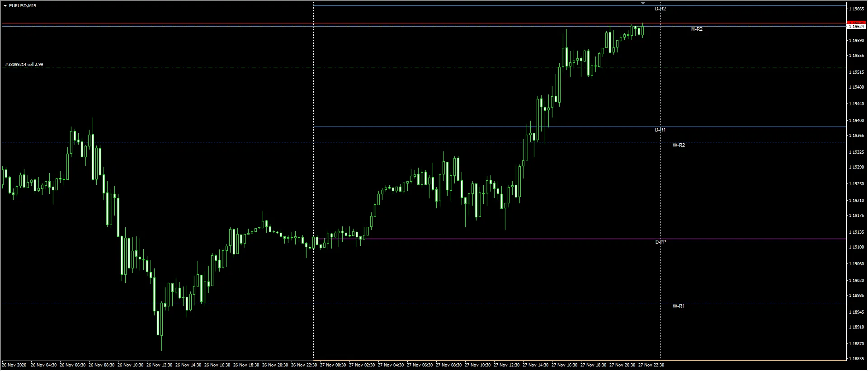
Task: Click the 1.19400 price on the scale
Action: (x=856, y=121)
